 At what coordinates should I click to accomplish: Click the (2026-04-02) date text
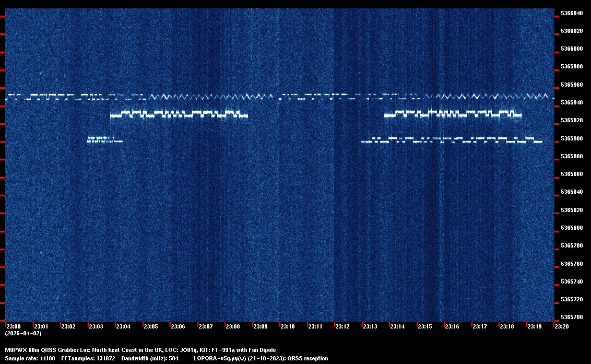tap(23, 333)
